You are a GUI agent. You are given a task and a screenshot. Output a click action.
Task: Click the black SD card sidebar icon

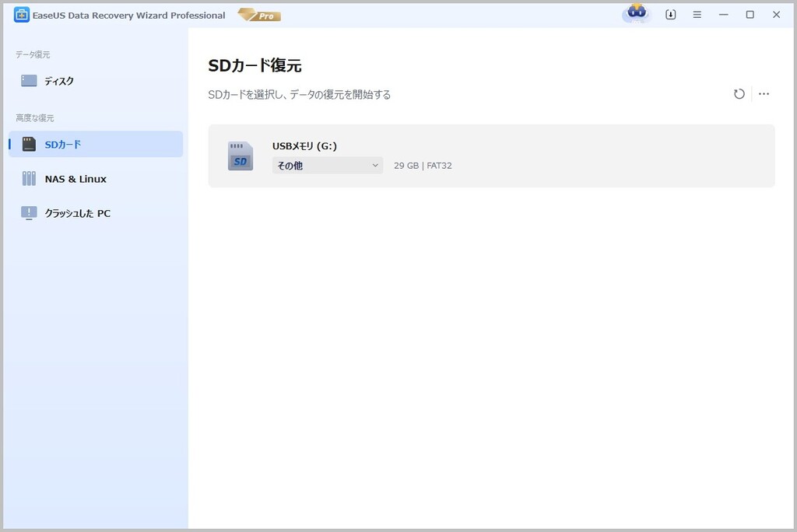29,145
